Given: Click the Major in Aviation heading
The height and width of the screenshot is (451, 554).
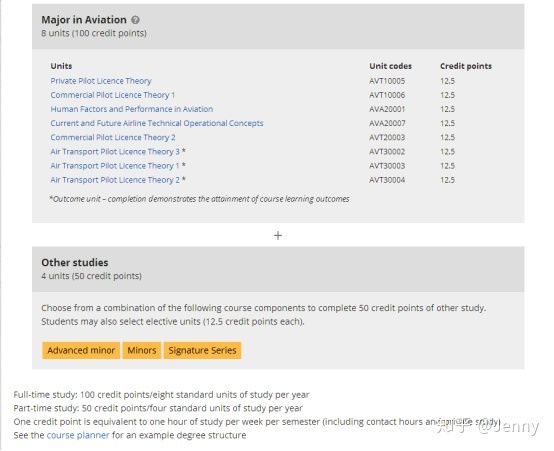Looking at the screenshot, I should tap(84, 20).
